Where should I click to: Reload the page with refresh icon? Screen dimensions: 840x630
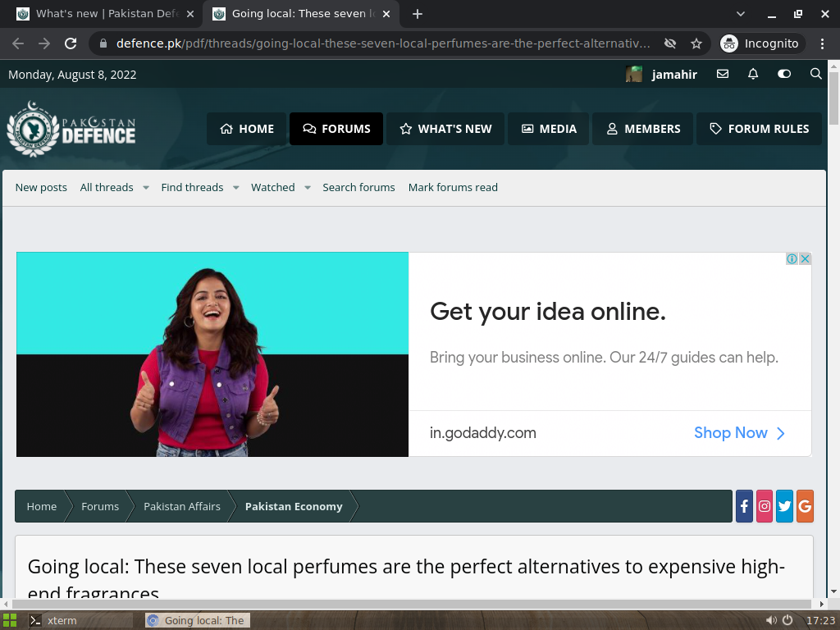71,43
